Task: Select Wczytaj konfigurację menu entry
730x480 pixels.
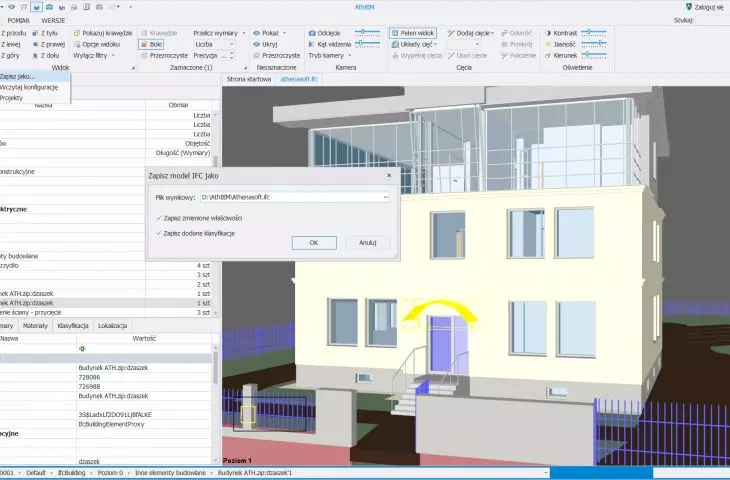Action: click(x=35, y=87)
